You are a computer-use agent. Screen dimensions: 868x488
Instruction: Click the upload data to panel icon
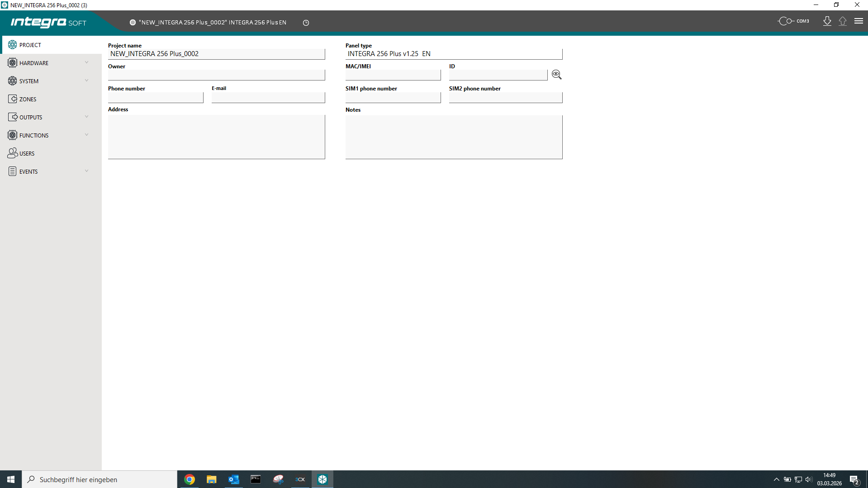pos(842,21)
